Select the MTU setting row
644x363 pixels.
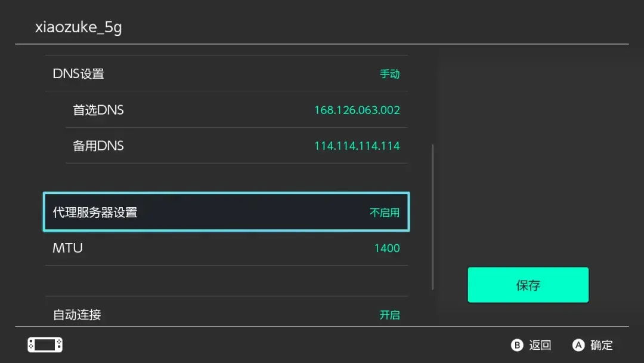coord(227,248)
